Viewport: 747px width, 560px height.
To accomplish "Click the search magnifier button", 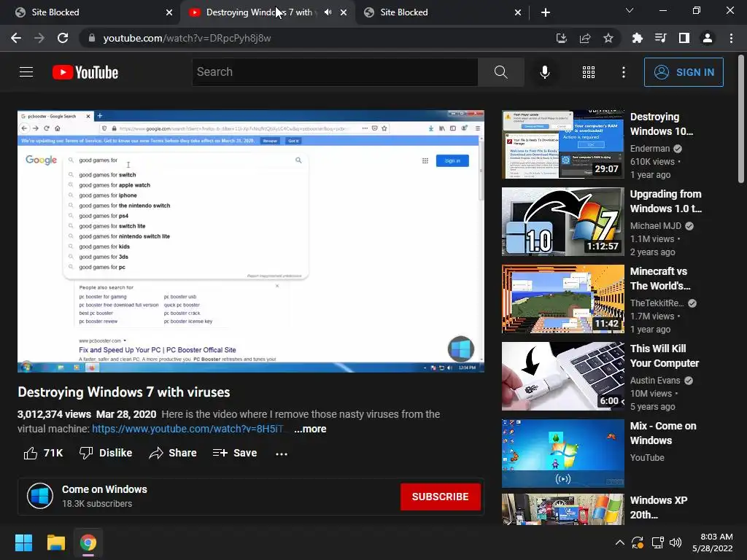I will tap(500, 72).
